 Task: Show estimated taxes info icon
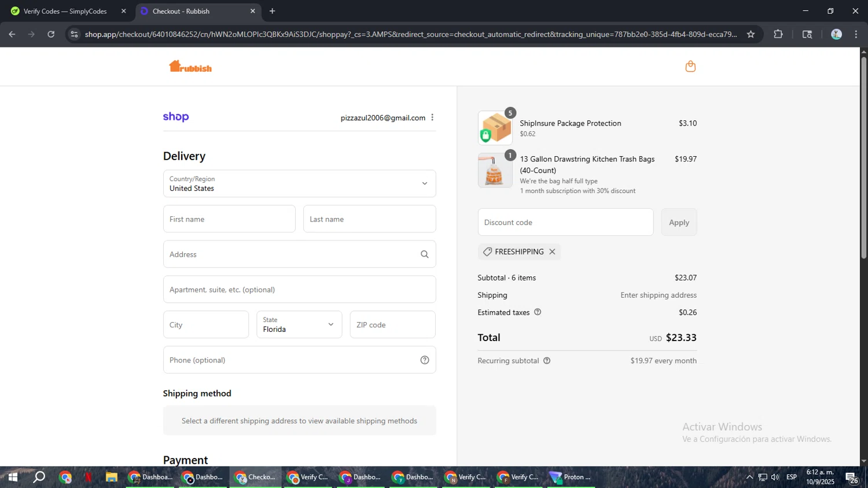(538, 312)
